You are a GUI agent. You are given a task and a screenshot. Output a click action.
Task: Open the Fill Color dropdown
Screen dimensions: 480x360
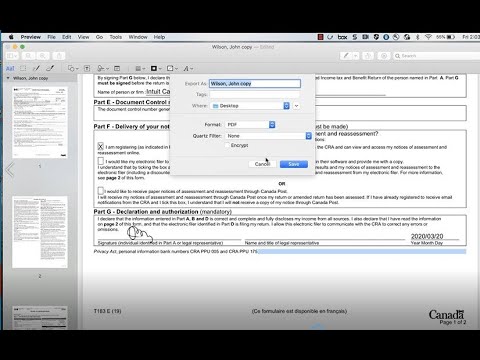[x=172, y=68]
